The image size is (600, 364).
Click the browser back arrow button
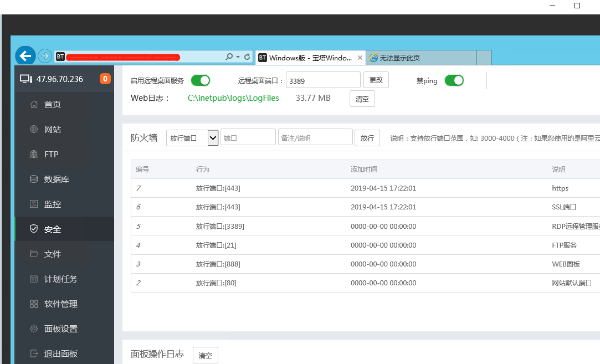coord(25,56)
